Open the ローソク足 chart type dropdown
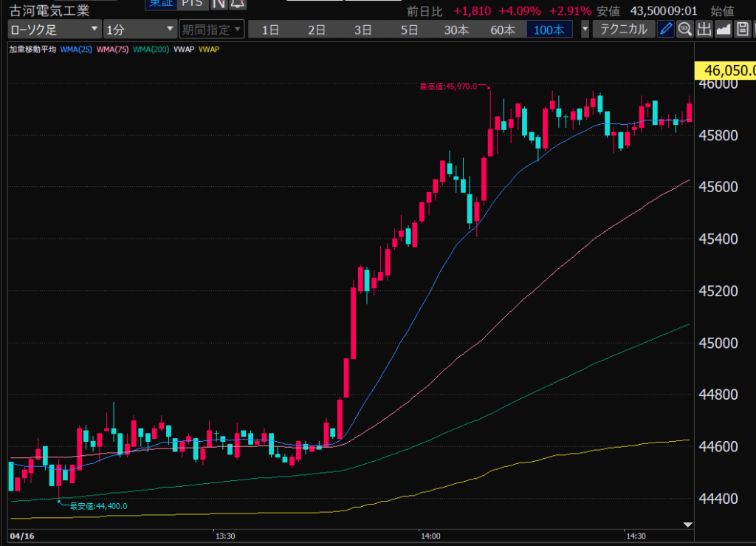The width and height of the screenshot is (756, 546). pos(55,30)
